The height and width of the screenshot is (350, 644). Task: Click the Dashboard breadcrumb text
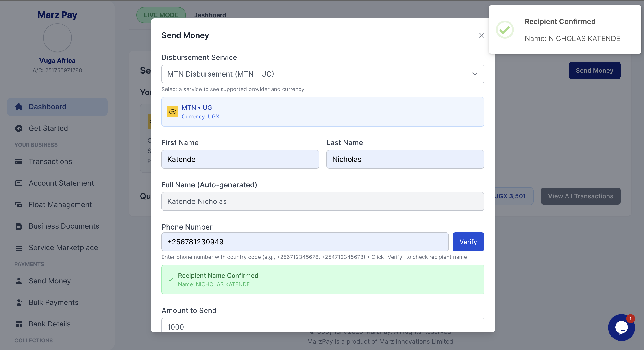pos(209,15)
